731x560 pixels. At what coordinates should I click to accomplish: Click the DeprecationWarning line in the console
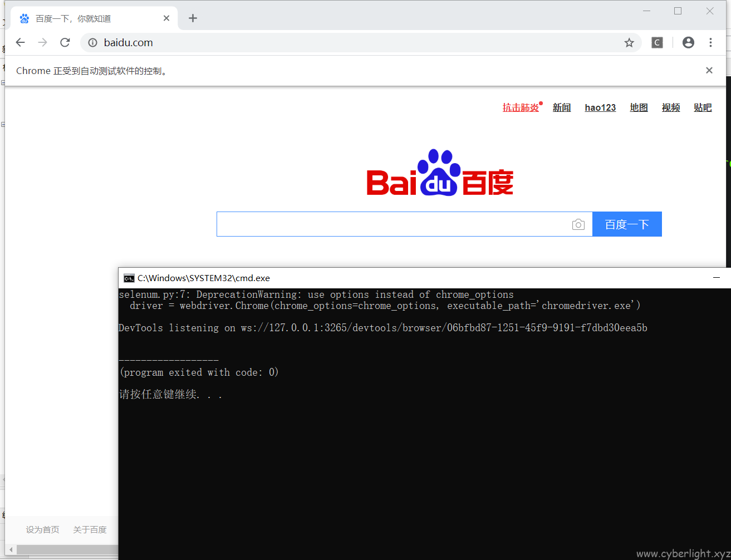coord(316,294)
